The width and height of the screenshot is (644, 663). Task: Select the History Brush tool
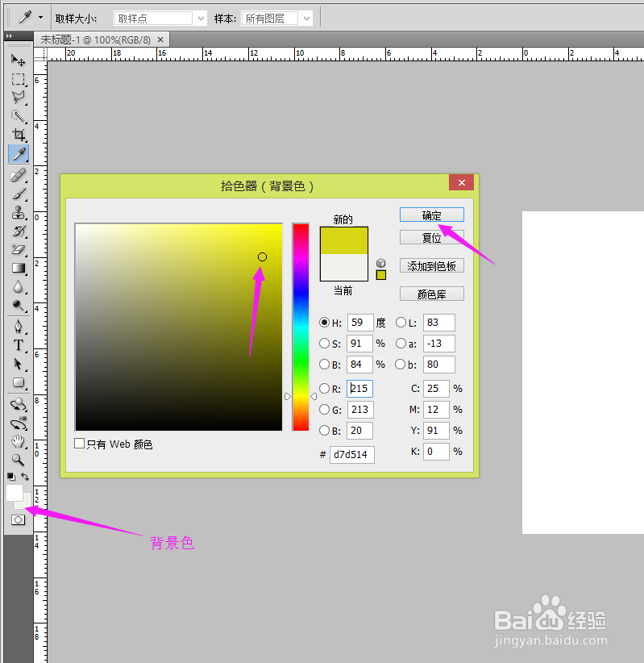tap(19, 231)
